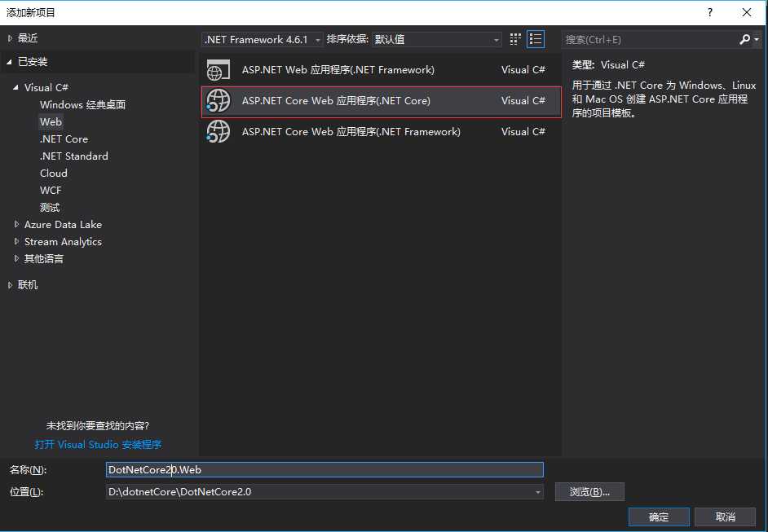Click the ASP.NET Web application template icon
This screenshot has height=532, width=768.
coord(218,70)
